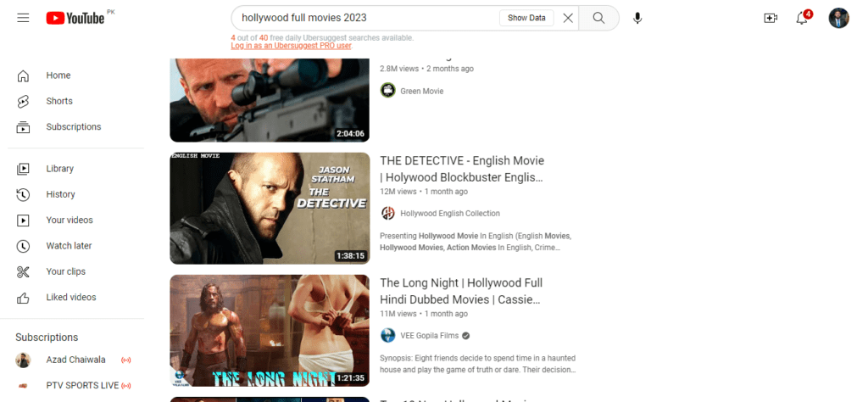Open History label in sidebar
This screenshot has width=868, height=402.
tap(60, 194)
